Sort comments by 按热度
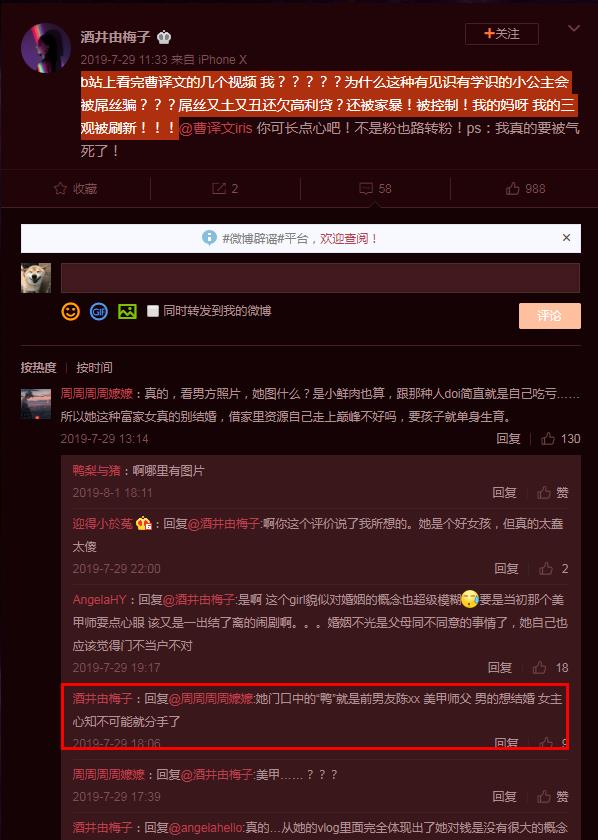Screen dimensions: 598x840 (x=39, y=368)
